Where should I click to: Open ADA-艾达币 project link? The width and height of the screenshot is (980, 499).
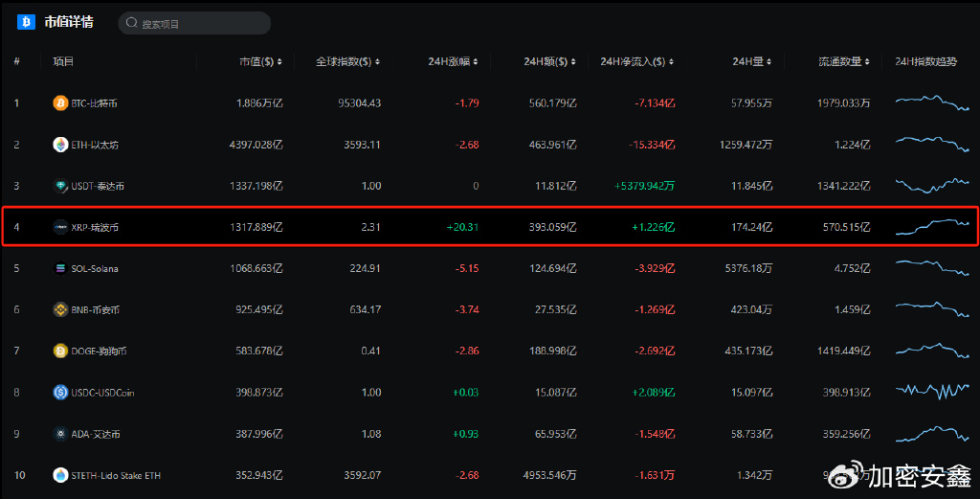(96, 433)
